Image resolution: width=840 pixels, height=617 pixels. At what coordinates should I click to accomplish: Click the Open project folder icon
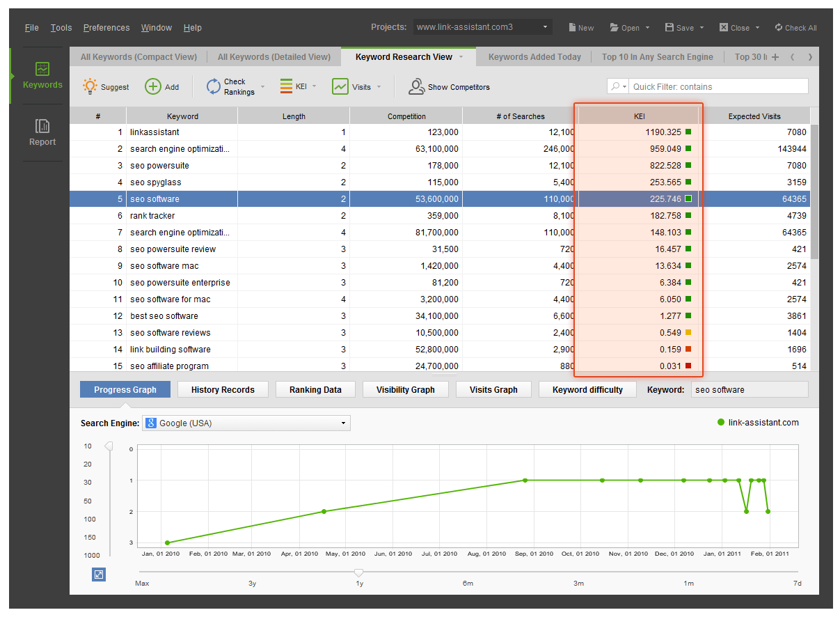point(615,28)
